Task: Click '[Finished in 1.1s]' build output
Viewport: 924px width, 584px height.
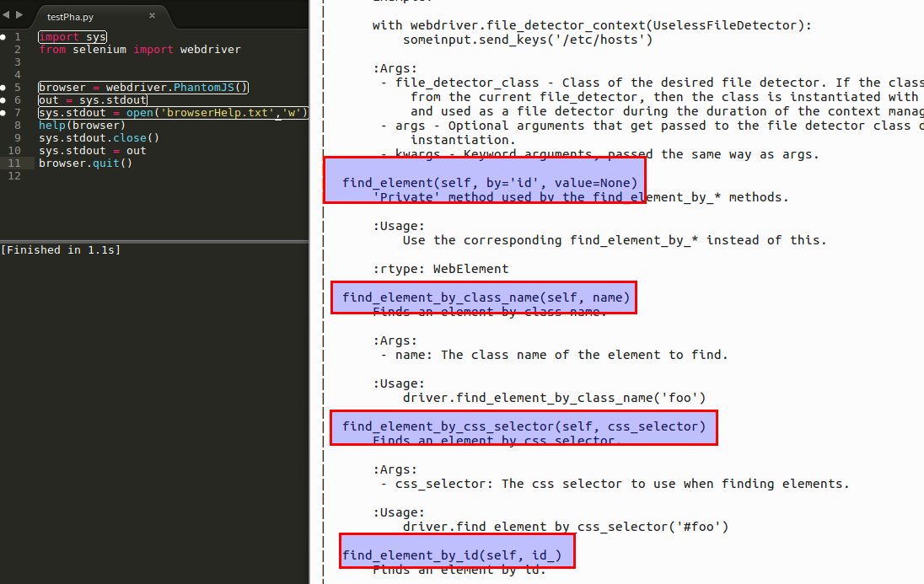Action: tap(60, 250)
